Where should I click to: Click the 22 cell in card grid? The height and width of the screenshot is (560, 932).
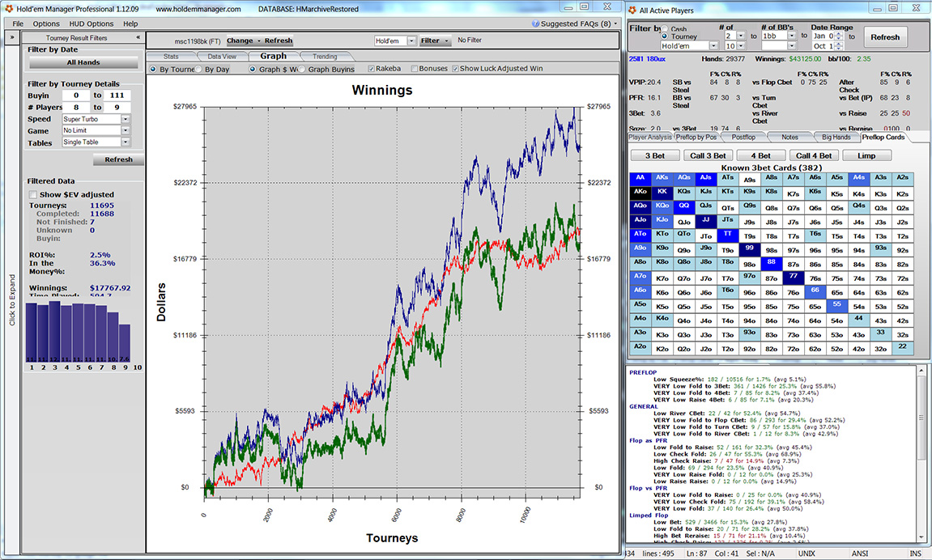tap(902, 346)
